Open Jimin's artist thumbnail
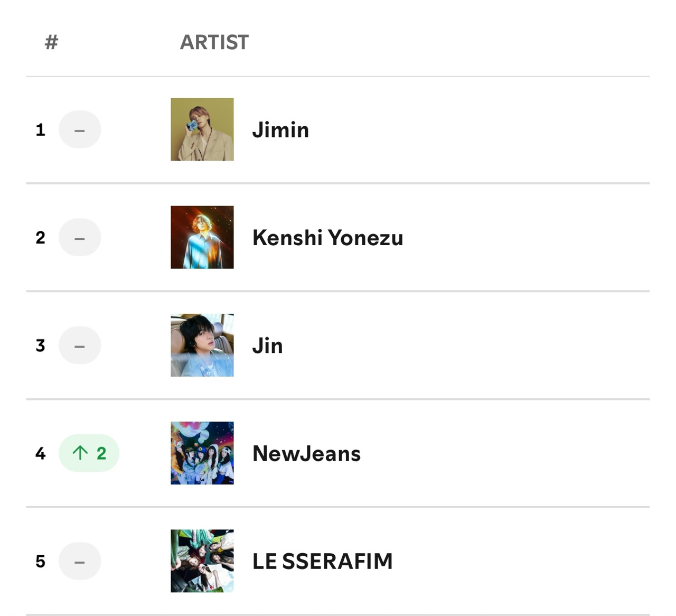 (202, 129)
